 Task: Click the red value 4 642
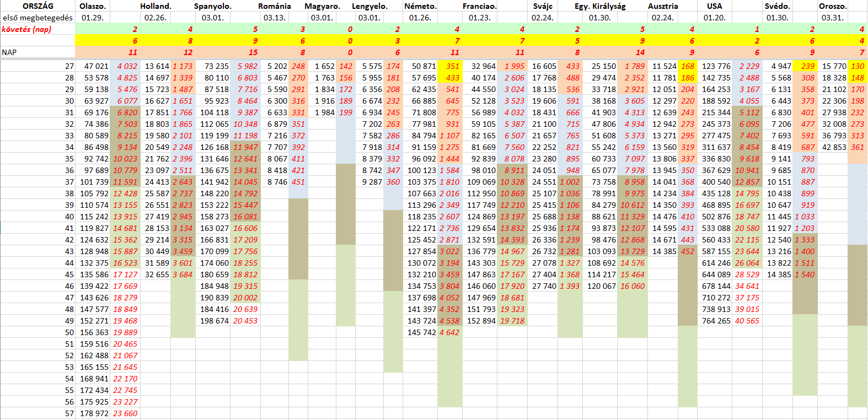(x=449, y=332)
